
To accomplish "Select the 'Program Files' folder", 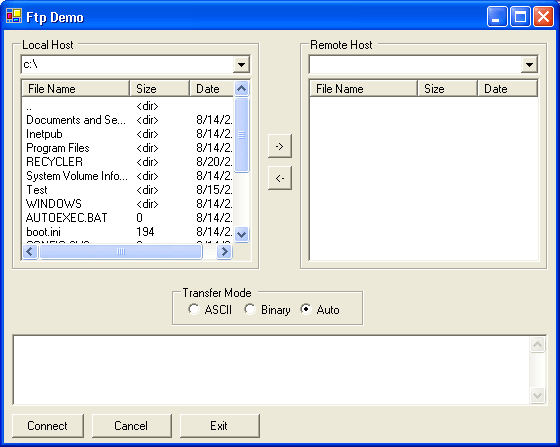I will click(x=58, y=148).
